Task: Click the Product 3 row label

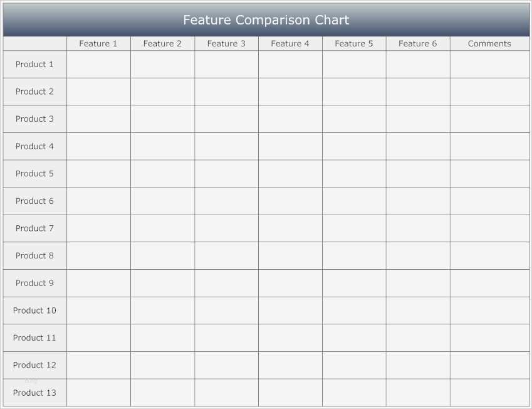Action: pyautogui.click(x=34, y=119)
